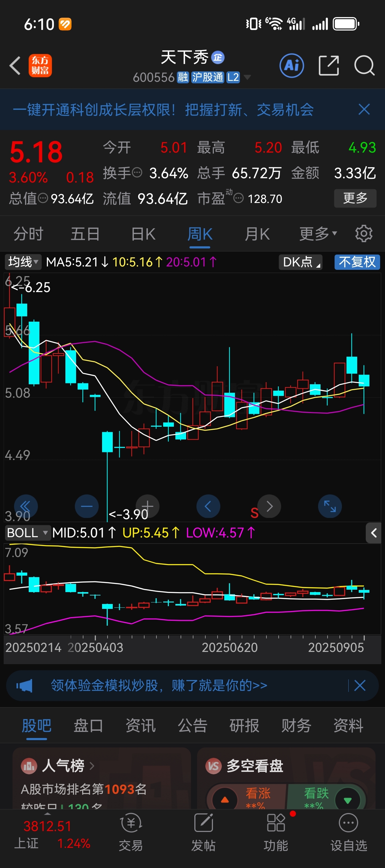385x868 pixels.
Task: Expand the 均线 indicator dropdown
Action: point(23,262)
